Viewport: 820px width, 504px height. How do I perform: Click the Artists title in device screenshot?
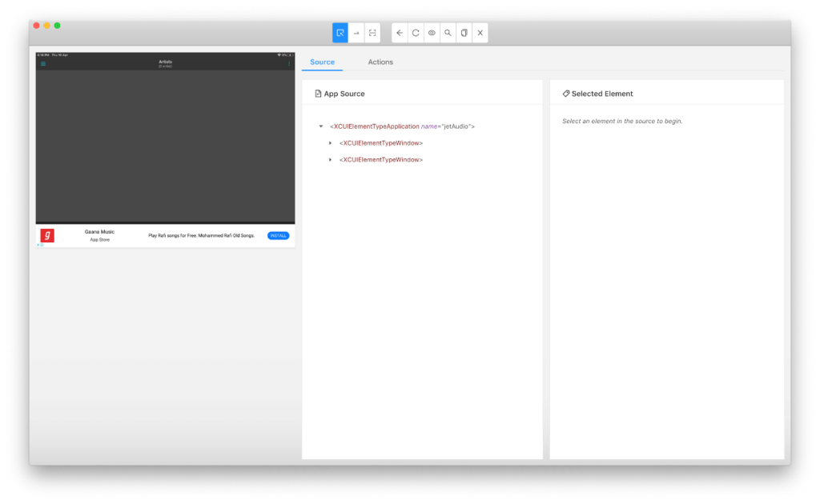(165, 62)
